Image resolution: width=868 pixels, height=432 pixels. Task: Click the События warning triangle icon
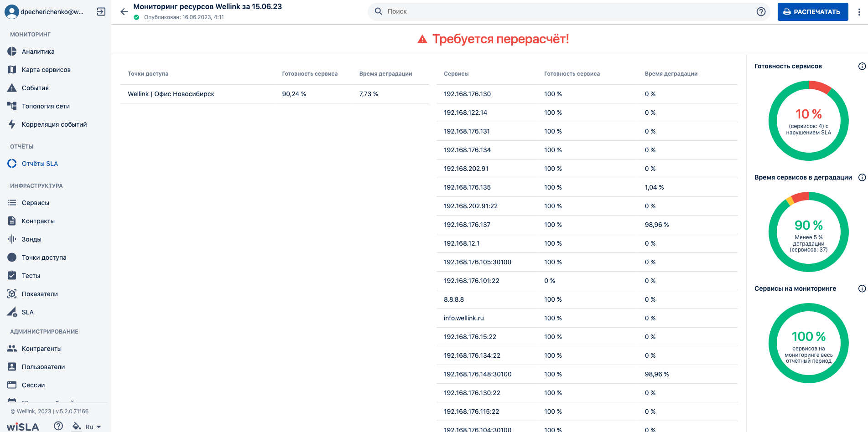12,88
